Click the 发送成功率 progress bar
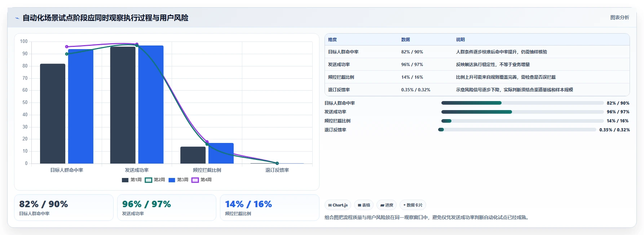Viewport: 644px width, 235px height. [522, 112]
